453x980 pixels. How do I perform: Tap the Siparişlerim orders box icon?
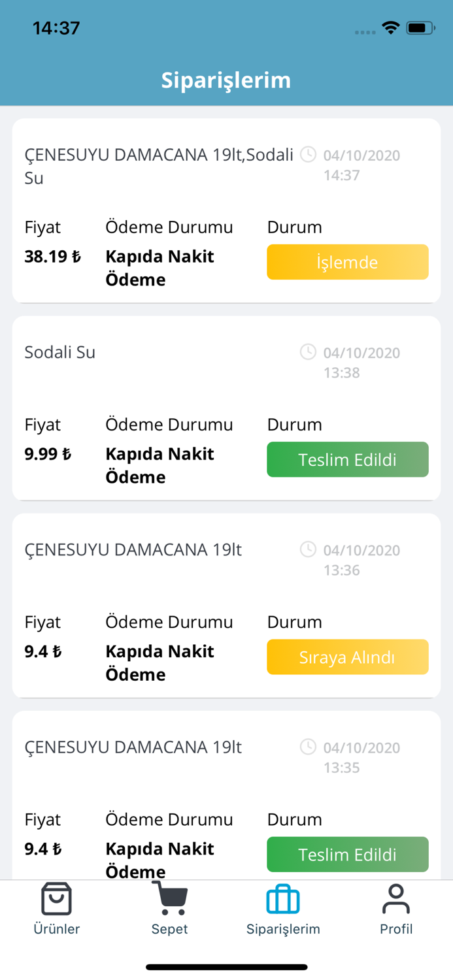(x=283, y=898)
